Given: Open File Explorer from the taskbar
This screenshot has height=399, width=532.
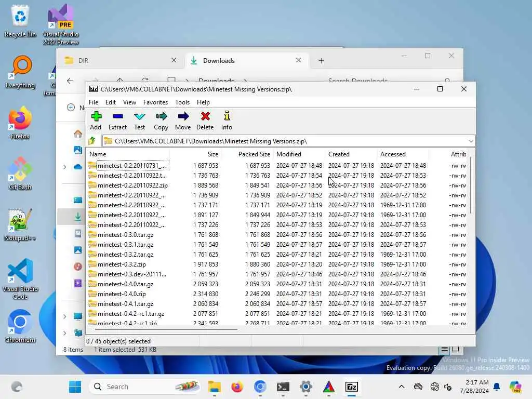Looking at the screenshot, I should 215,387.
